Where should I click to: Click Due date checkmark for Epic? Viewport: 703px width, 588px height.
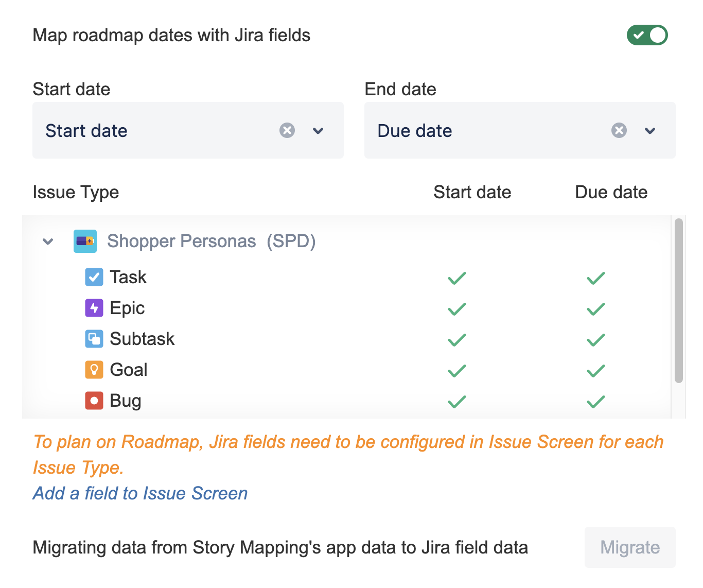click(595, 309)
